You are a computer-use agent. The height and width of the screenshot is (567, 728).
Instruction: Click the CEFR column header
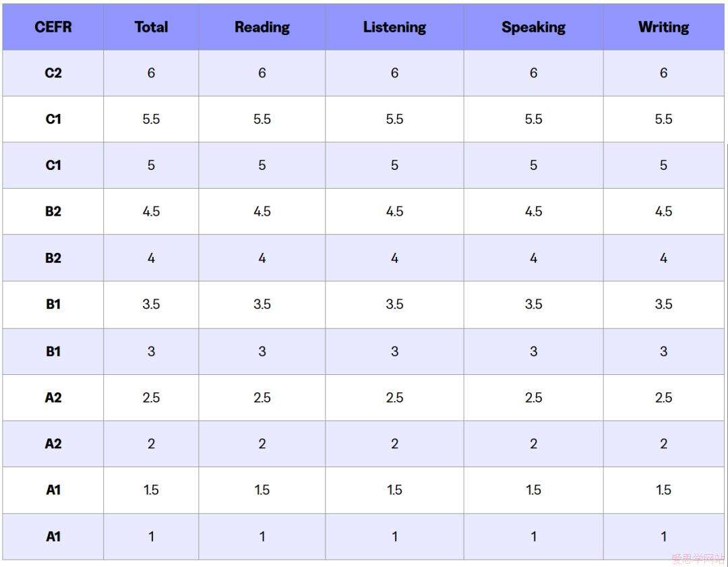53,28
